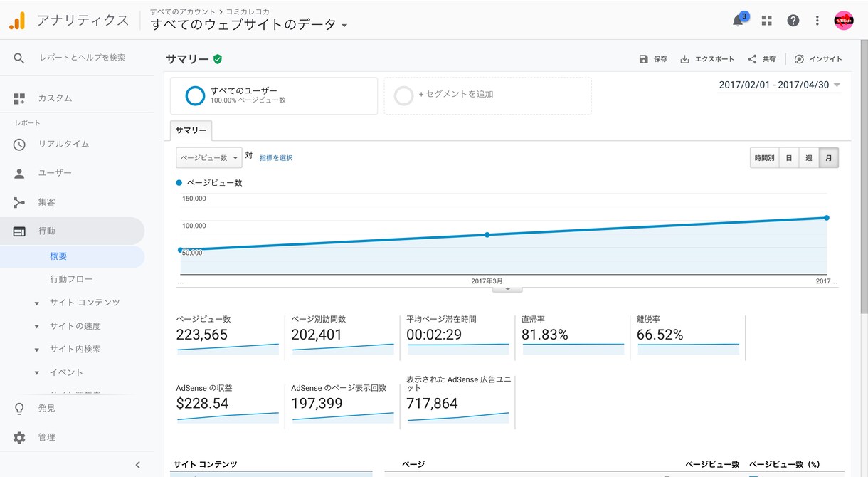Click the 集客 acquisition icon
The image size is (868, 477).
(x=19, y=202)
